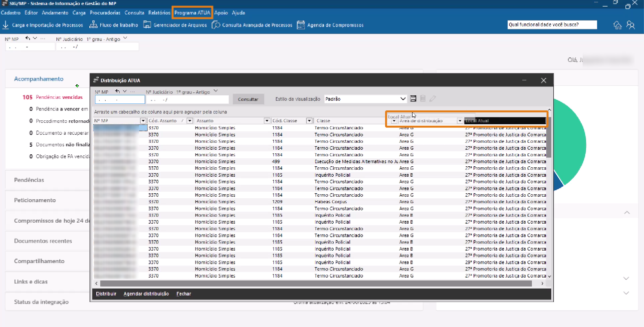Focus the 'Qual funcionalidade você busca?' search field
Viewport: 644px width, 327px height.
click(552, 24)
